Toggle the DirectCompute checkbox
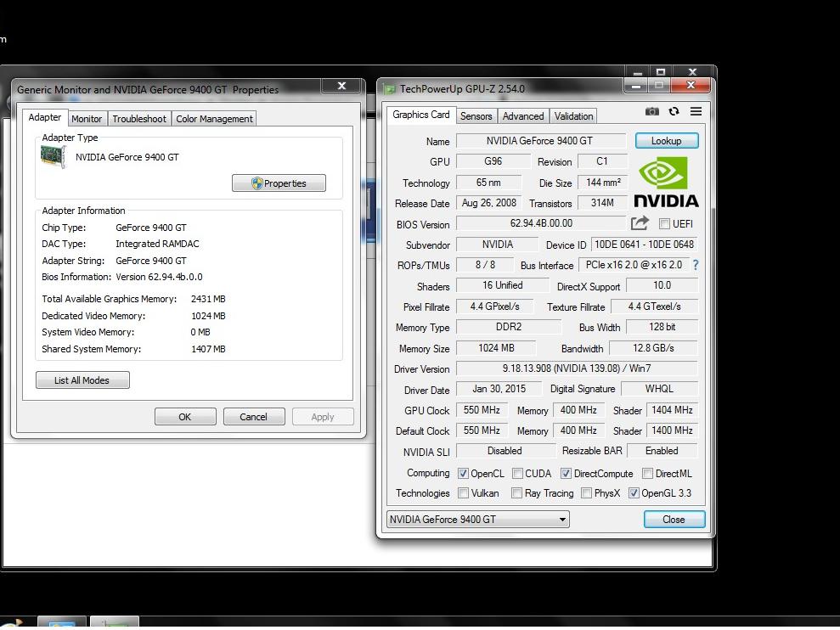840x630 pixels. pos(566,474)
